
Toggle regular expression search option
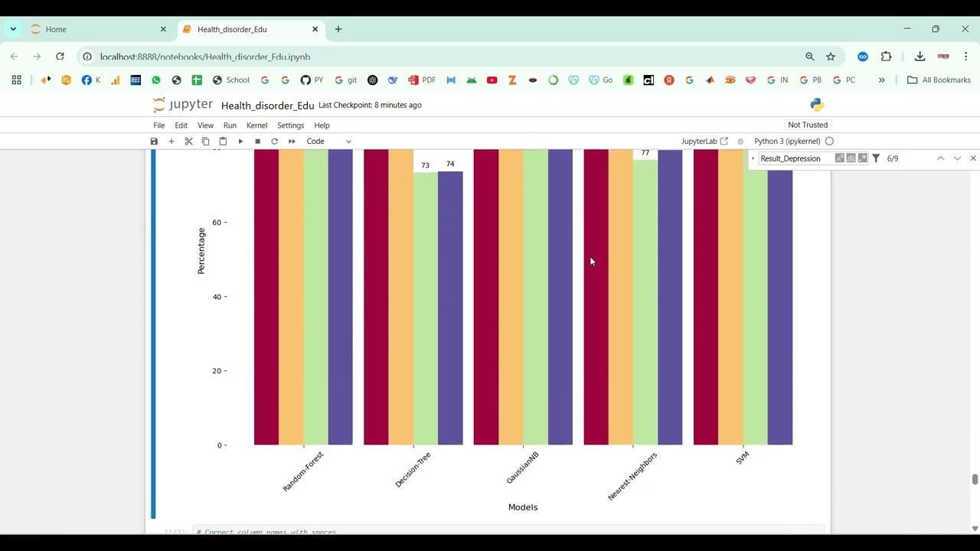click(x=863, y=158)
